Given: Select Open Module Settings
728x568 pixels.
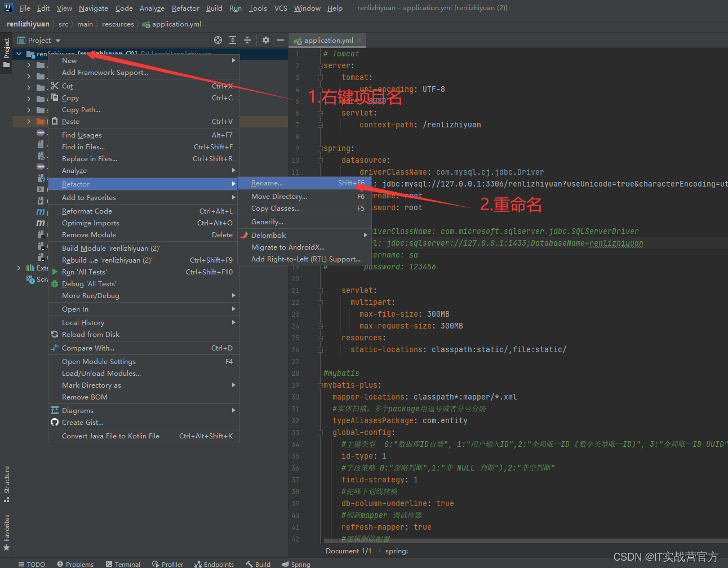Looking at the screenshot, I should tap(144, 362).
